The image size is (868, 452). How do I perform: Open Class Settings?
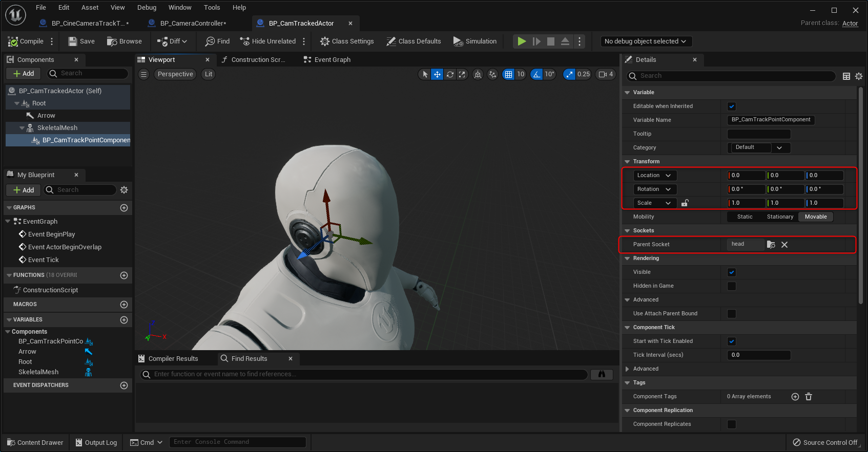[x=347, y=41]
